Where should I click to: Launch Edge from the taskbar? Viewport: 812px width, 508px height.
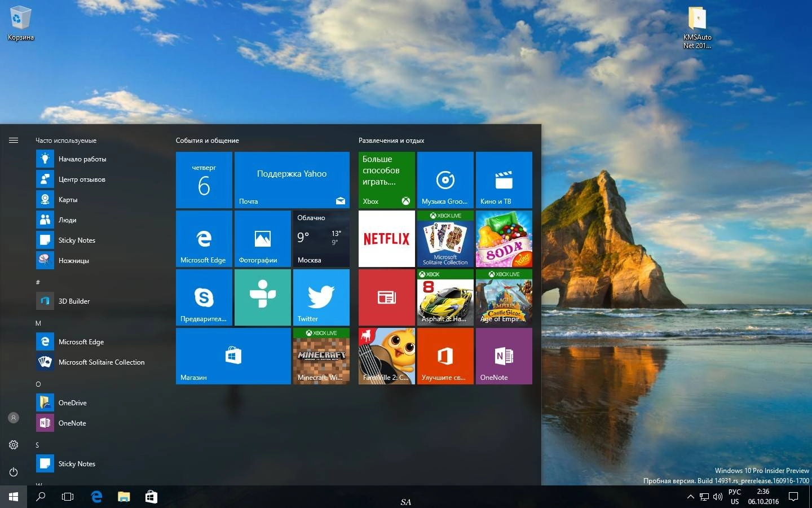96,497
